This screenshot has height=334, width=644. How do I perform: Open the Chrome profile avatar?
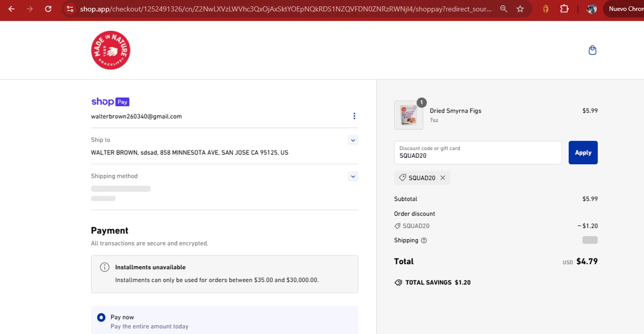coord(592,9)
